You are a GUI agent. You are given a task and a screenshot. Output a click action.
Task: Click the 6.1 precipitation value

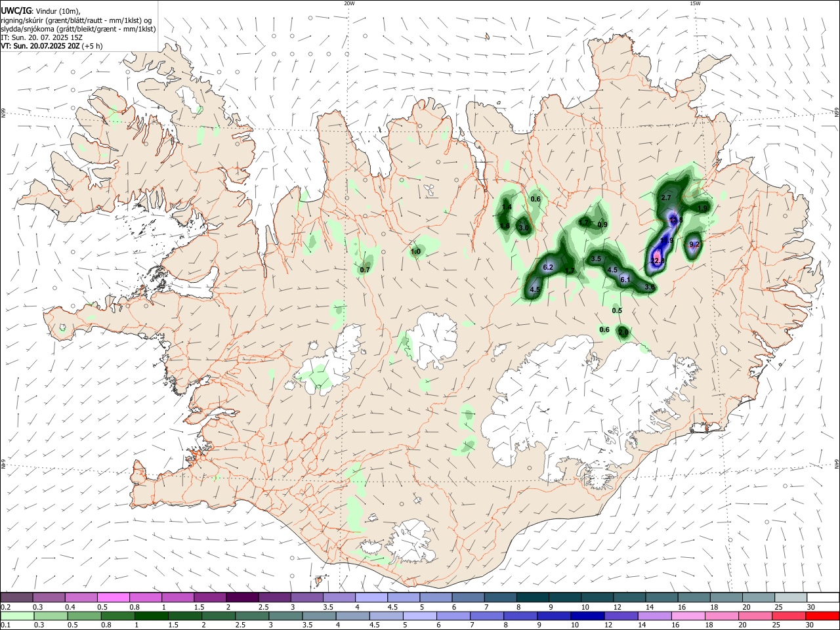(x=625, y=280)
